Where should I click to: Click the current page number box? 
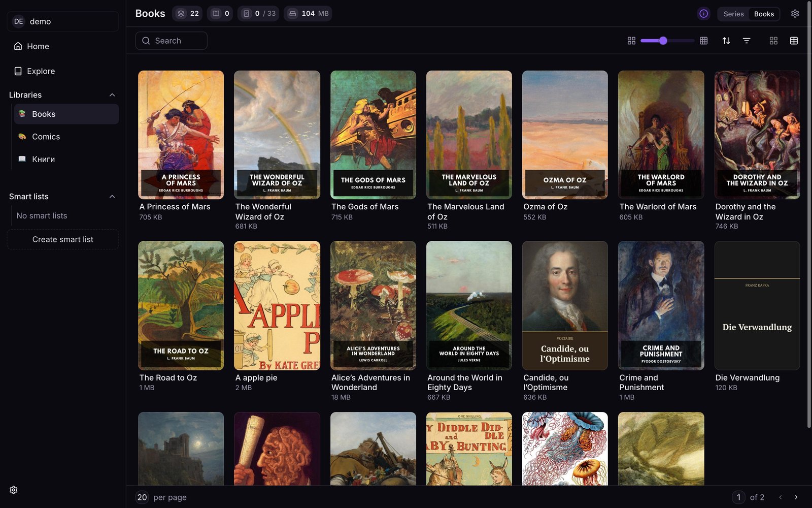click(738, 497)
